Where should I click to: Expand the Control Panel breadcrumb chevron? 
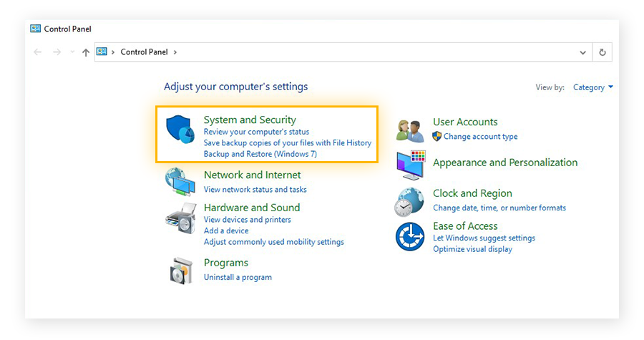coord(175,52)
